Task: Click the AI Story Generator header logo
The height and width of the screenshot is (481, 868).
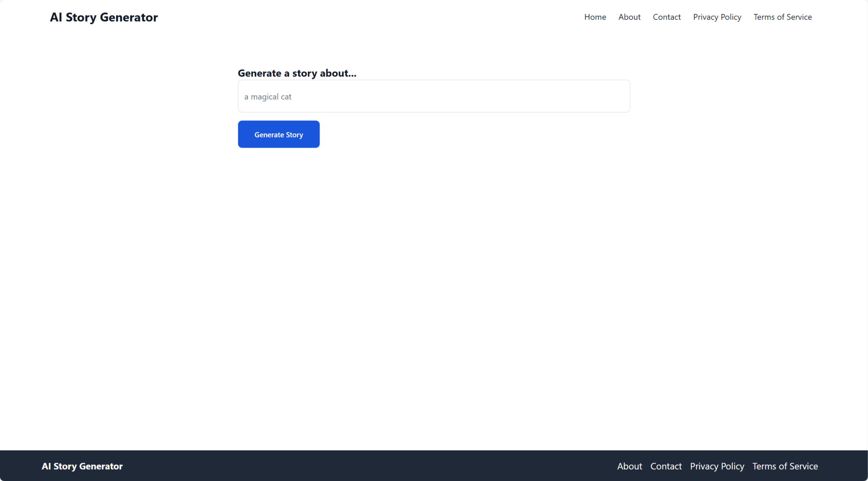Action: (x=104, y=17)
